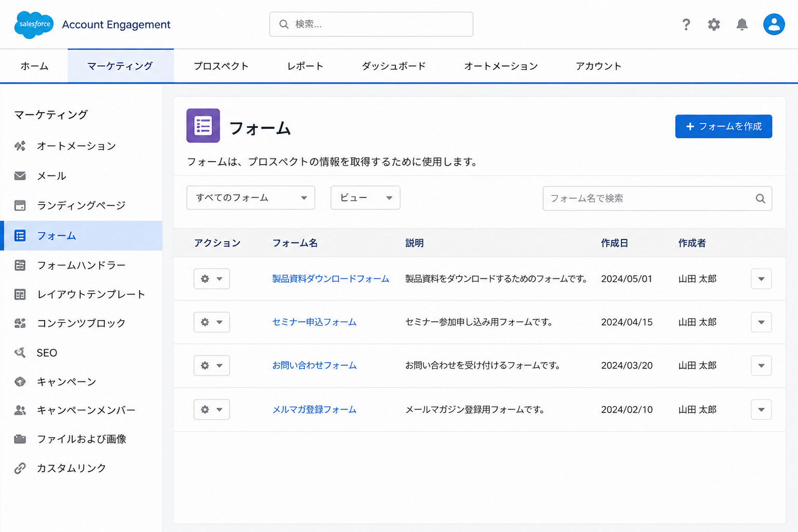Viewport: 798px width, 532px height.
Task: Open the help question mark icon
Action: 686,24
